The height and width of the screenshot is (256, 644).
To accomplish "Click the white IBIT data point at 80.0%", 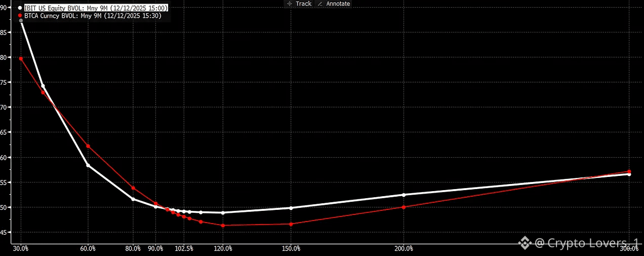I will point(133,199).
